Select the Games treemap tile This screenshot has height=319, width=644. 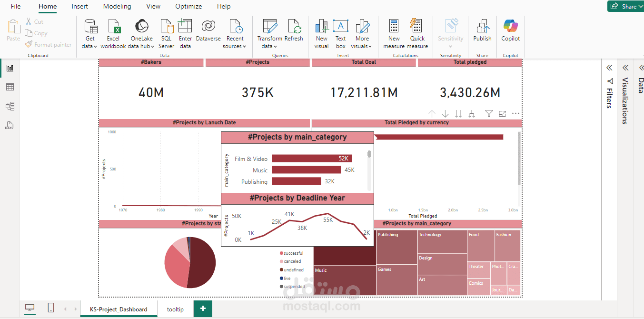pos(396,280)
